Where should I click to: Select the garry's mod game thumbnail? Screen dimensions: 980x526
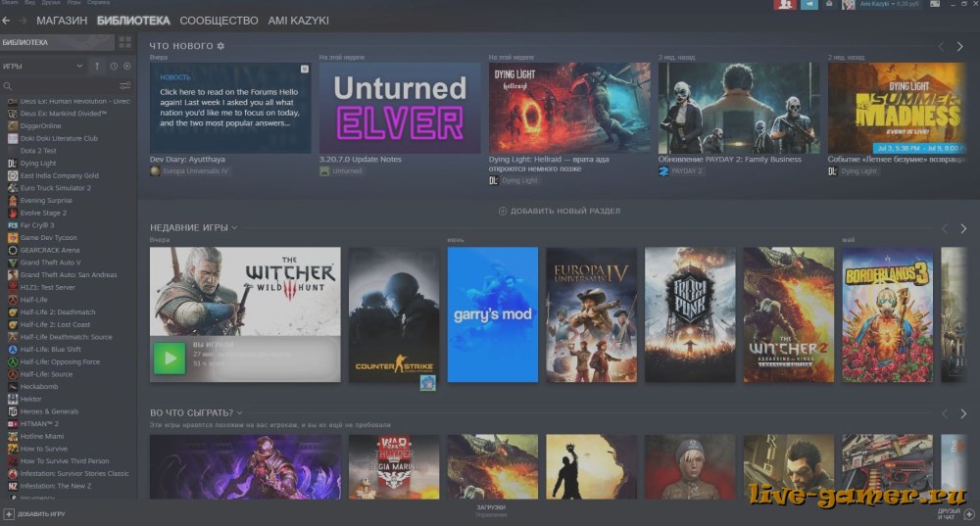pyautogui.click(x=493, y=314)
